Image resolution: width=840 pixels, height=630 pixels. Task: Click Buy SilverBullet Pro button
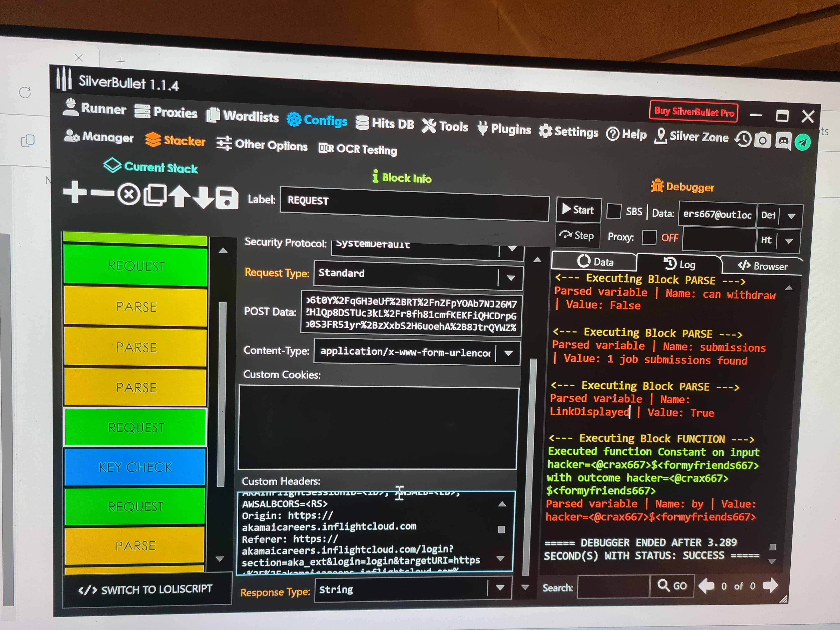pyautogui.click(x=694, y=112)
